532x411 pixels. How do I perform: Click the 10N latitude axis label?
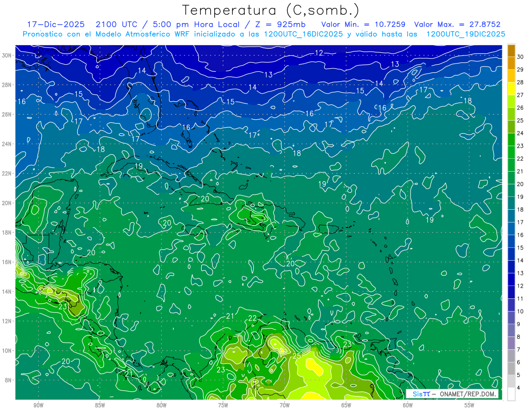pos(7,351)
